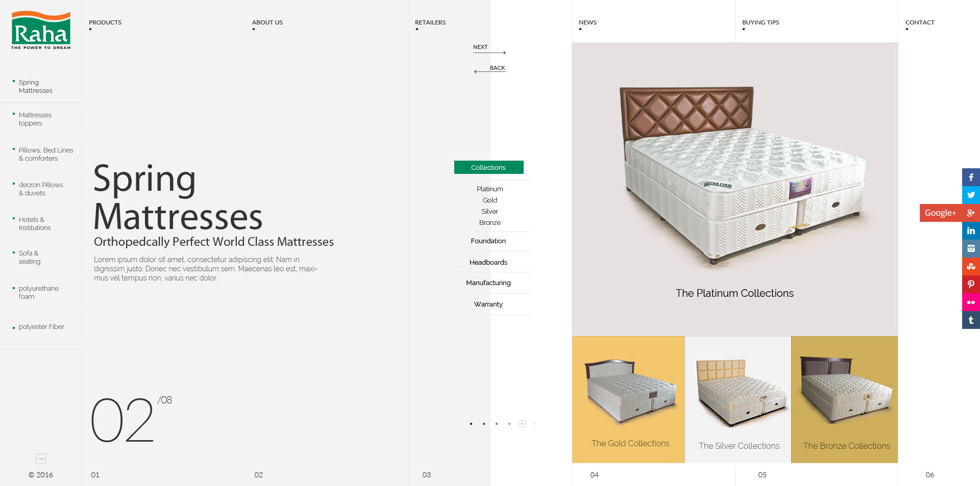980x486 pixels.
Task: Open the Tumblr social icon
Action: pyautogui.click(x=971, y=320)
